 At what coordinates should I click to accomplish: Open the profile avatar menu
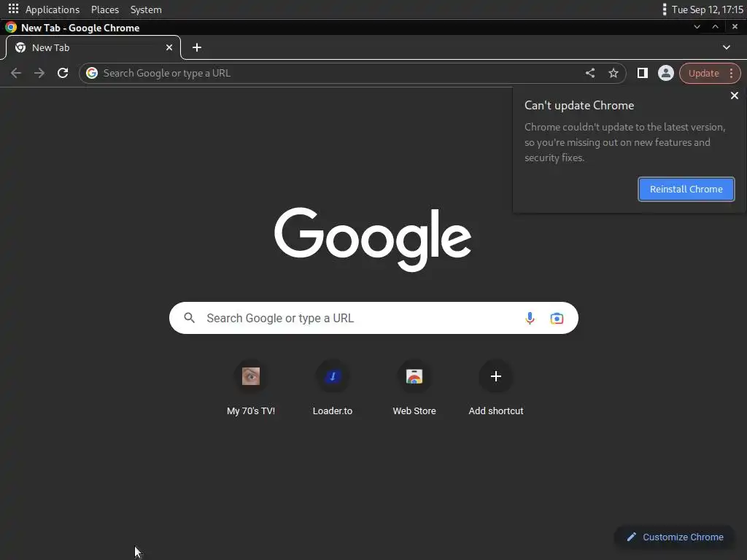[665, 73]
